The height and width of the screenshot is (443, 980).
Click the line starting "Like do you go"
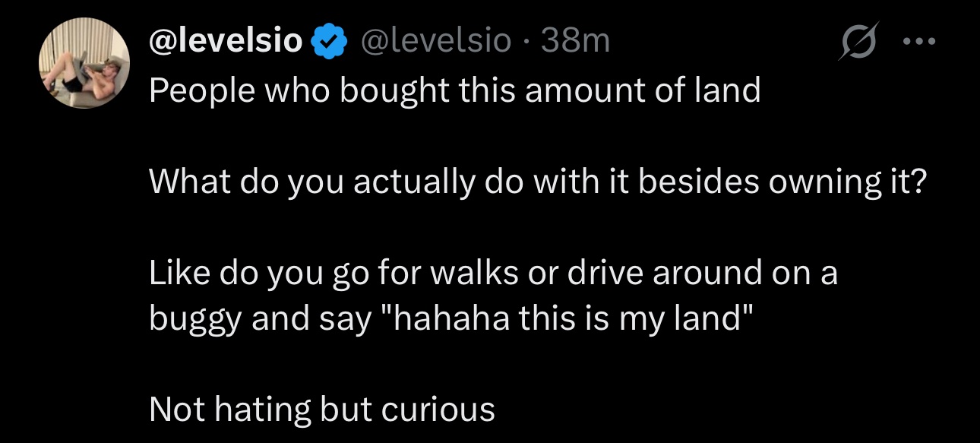coord(492,273)
